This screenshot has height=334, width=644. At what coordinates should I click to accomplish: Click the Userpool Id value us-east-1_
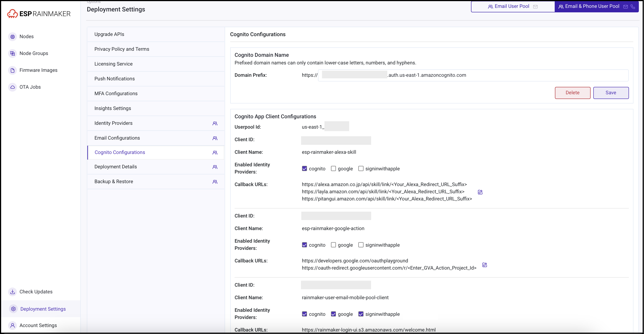(x=313, y=127)
